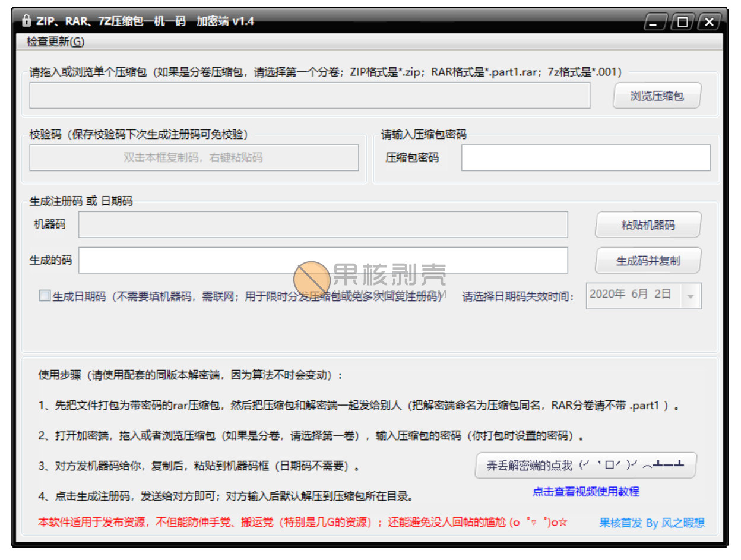Viewport: 741px width, 560px height.
Task: Click the 生成注册码 或 日期码 group label
Action: click(x=81, y=201)
